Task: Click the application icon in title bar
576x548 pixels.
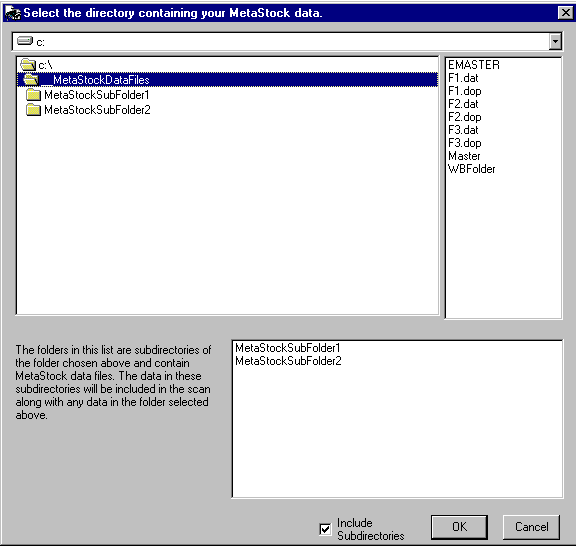Action: coord(12,13)
